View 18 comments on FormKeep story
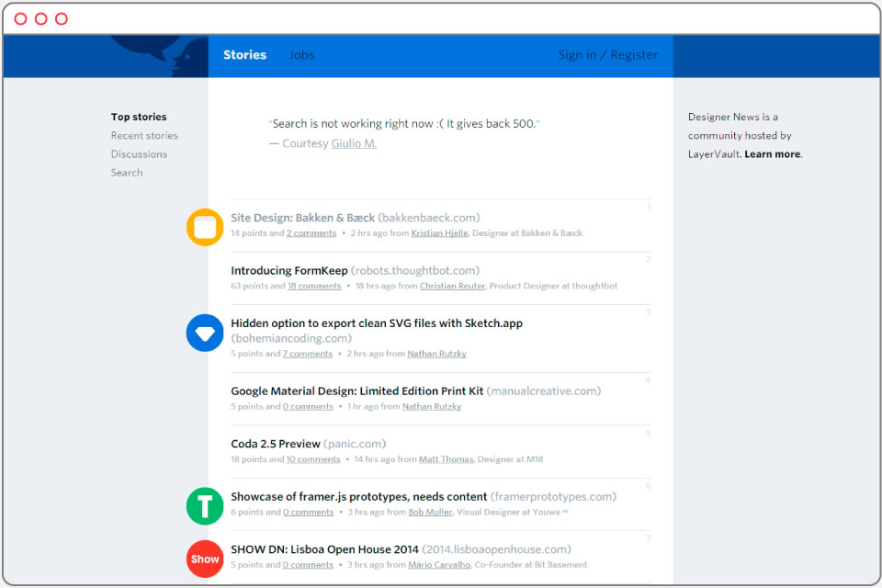This screenshot has height=588, width=882. pos(314,286)
